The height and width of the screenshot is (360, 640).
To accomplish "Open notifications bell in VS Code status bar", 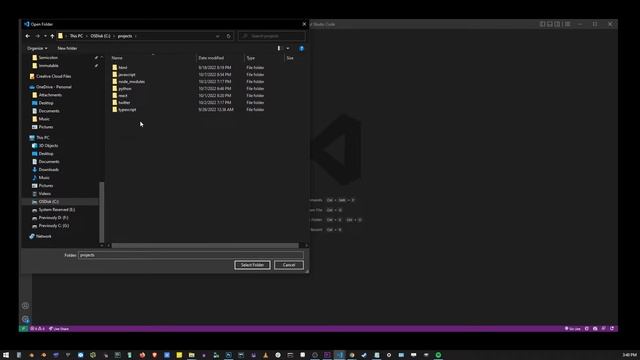I will coord(612,329).
